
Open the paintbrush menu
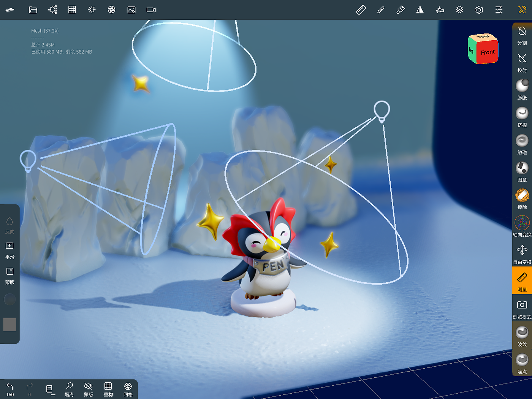pos(381,10)
